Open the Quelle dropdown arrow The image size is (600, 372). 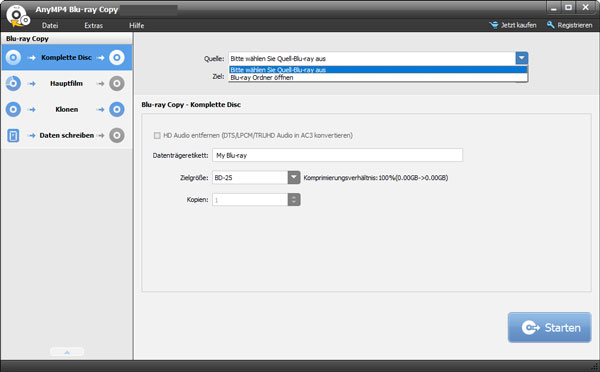point(522,58)
